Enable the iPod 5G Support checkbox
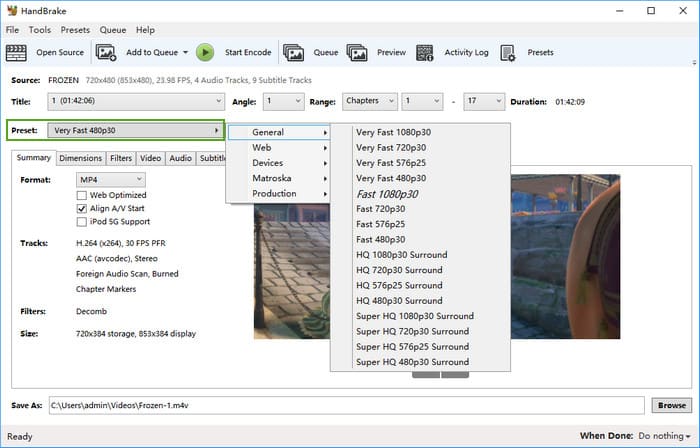 coord(82,222)
